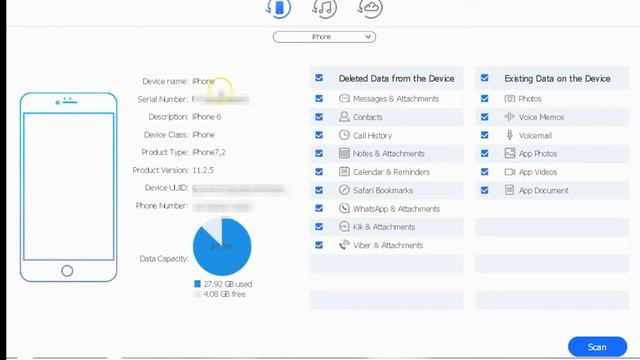This screenshot has width=640, height=360.
Task: Click the Calendar & Reminders icon
Action: [344, 171]
